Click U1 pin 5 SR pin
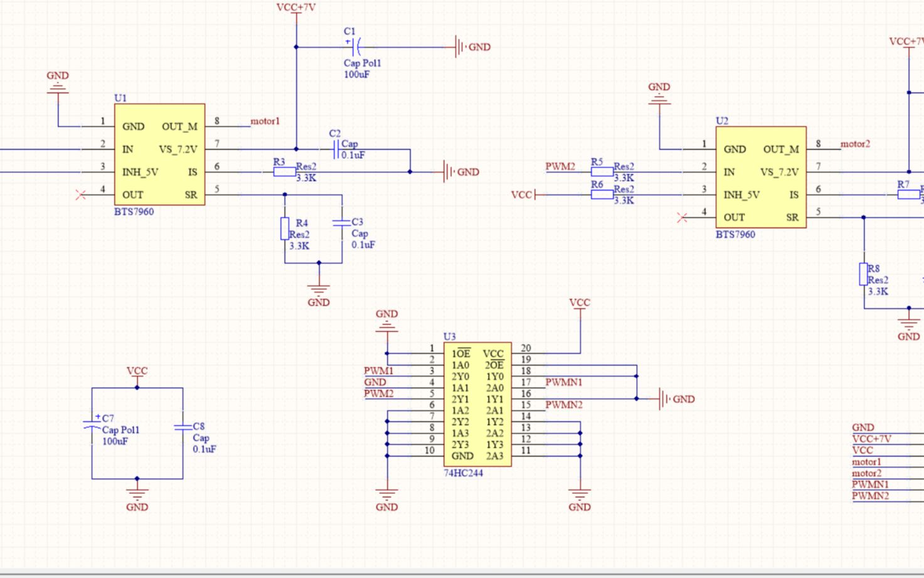 [x=223, y=195]
